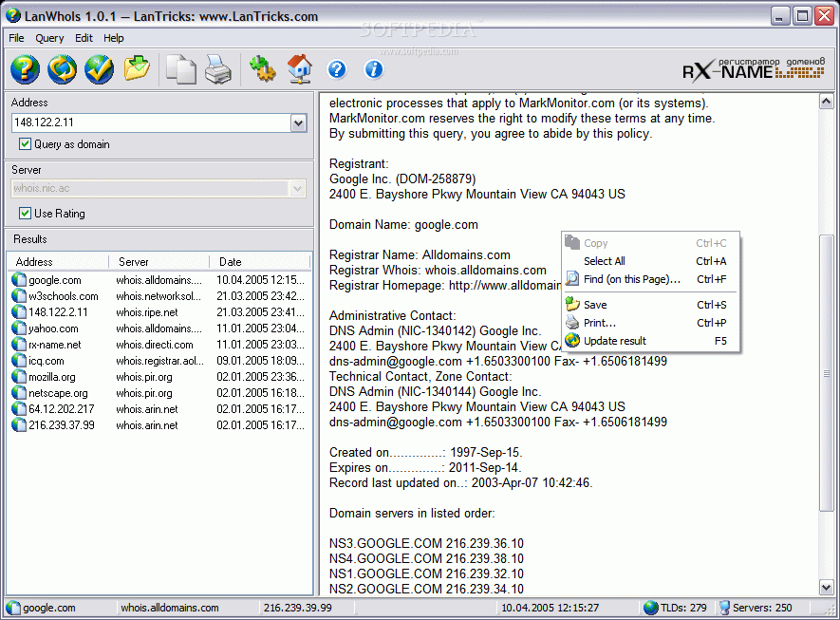This screenshot has height=620, width=840.
Task: Sort results by the Server column header
Action: click(x=159, y=262)
